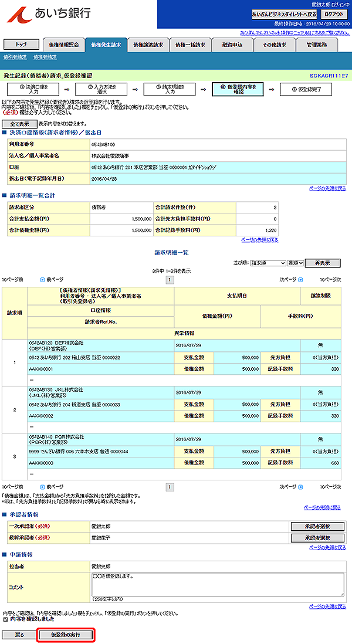352x644 pixels.
Task: Click 10ページ前 above the table
Action: point(12,280)
